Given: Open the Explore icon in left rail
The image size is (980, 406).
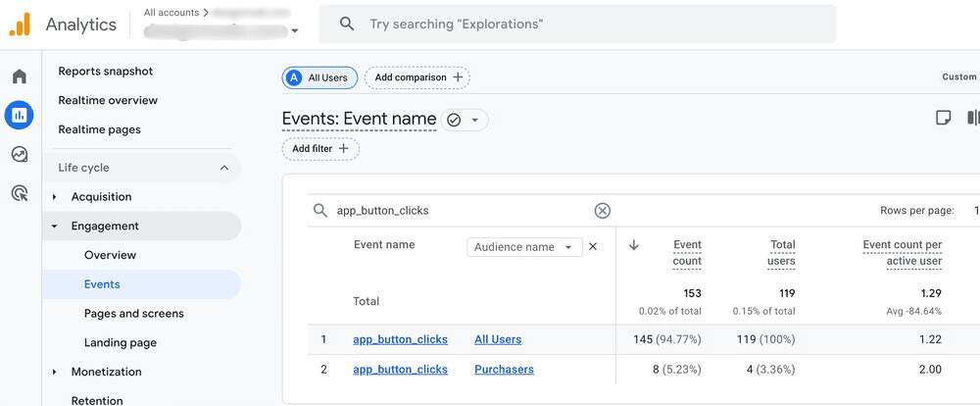Looking at the screenshot, I should point(20,155).
